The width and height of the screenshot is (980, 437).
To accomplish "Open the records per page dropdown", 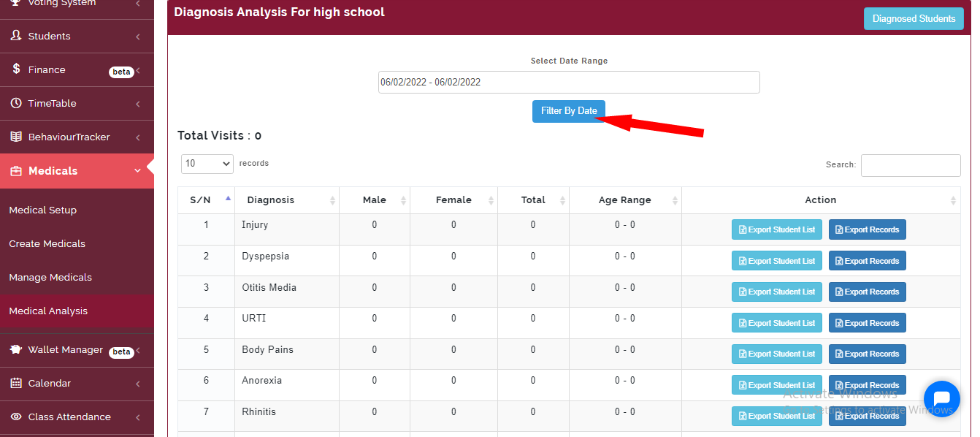I will click(207, 164).
